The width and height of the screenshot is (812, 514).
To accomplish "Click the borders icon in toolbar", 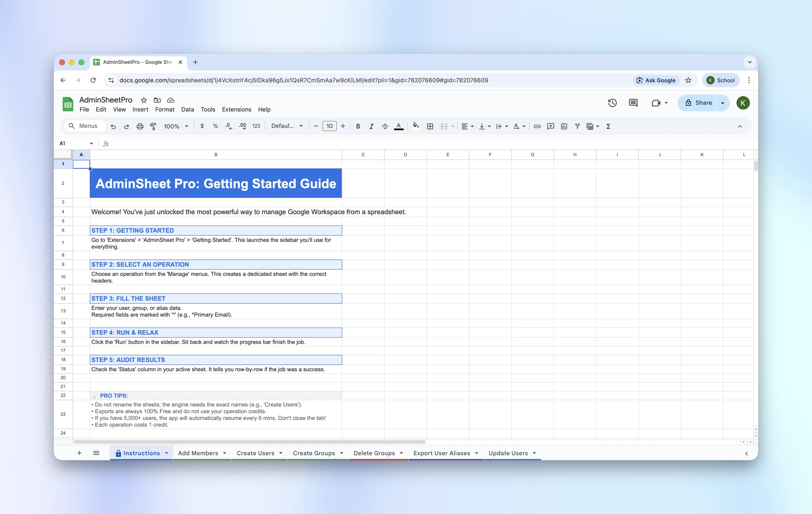I will 430,126.
